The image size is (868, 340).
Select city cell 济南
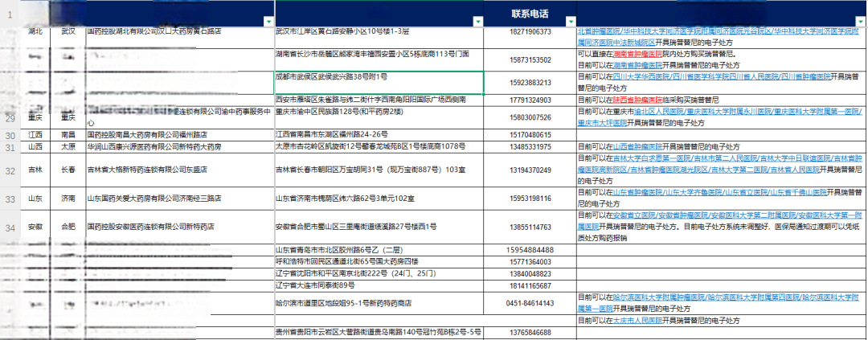(x=68, y=199)
